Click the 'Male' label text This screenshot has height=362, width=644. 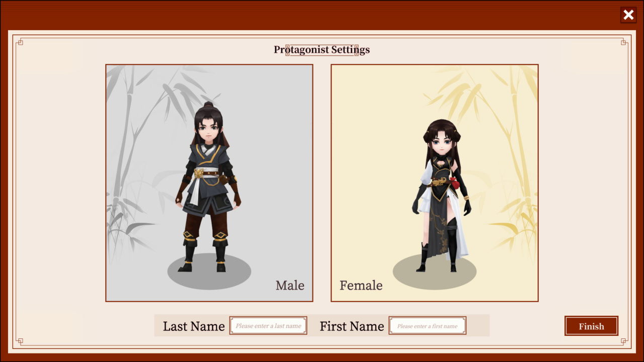pos(290,286)
